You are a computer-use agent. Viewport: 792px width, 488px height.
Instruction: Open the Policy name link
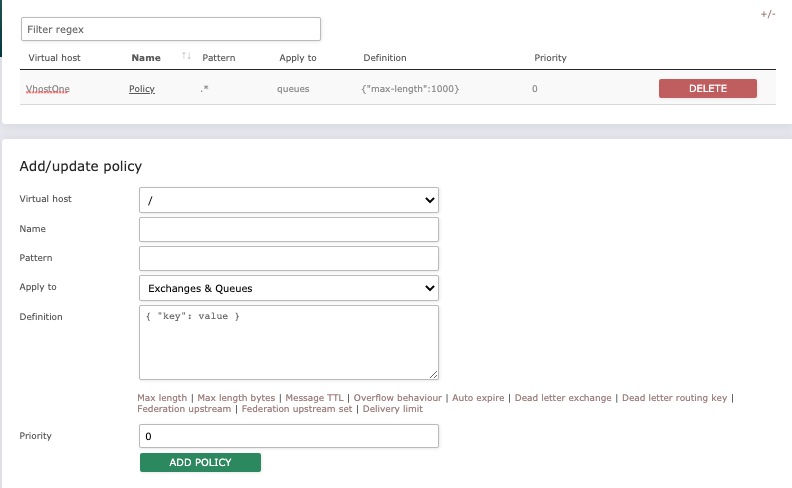tap(142, 89)
